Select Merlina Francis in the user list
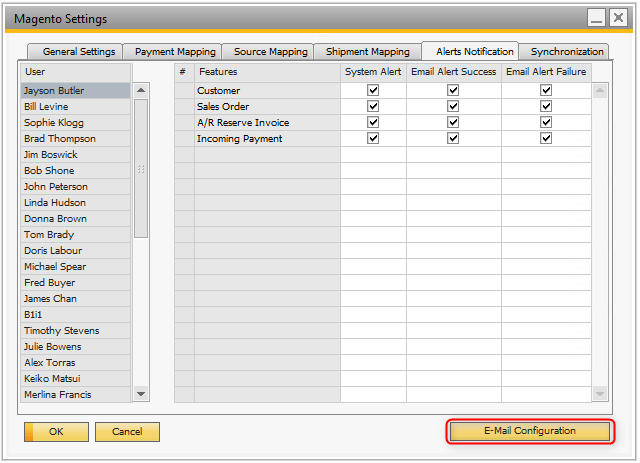Image resolution: width=640 pixels, height=463 pixels. pos(76,394)
